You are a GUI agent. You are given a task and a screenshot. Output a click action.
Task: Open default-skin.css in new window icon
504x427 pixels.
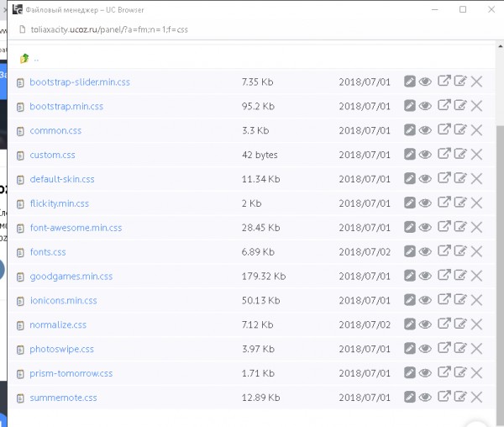(x=444, y=178)
